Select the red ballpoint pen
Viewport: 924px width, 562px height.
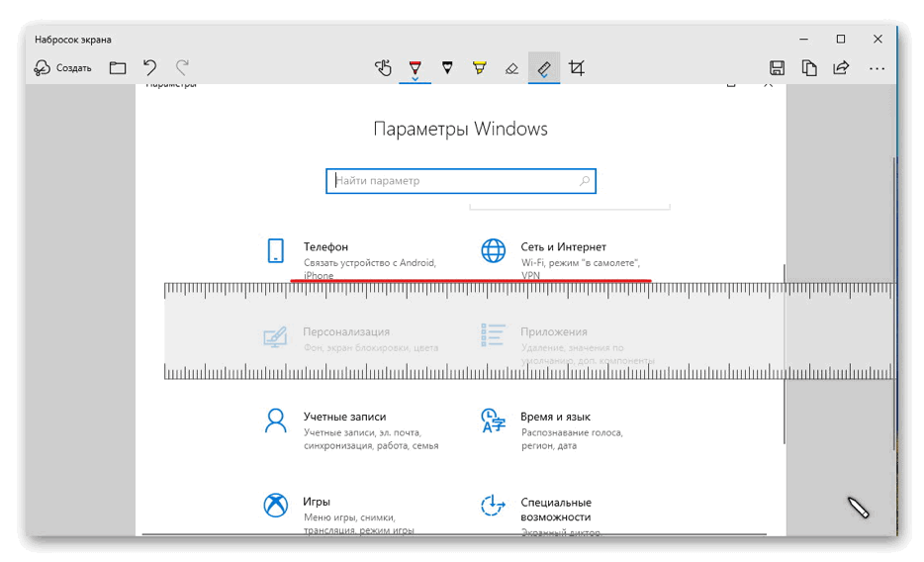pyautogui.click(x=415, y=66)
